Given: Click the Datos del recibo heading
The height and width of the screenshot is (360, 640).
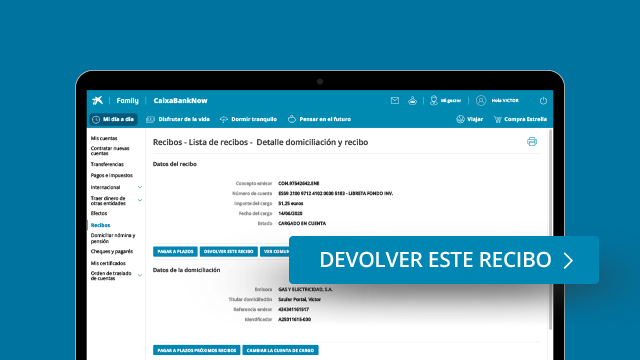Looking at the screenshot, I should coord(175,164).
